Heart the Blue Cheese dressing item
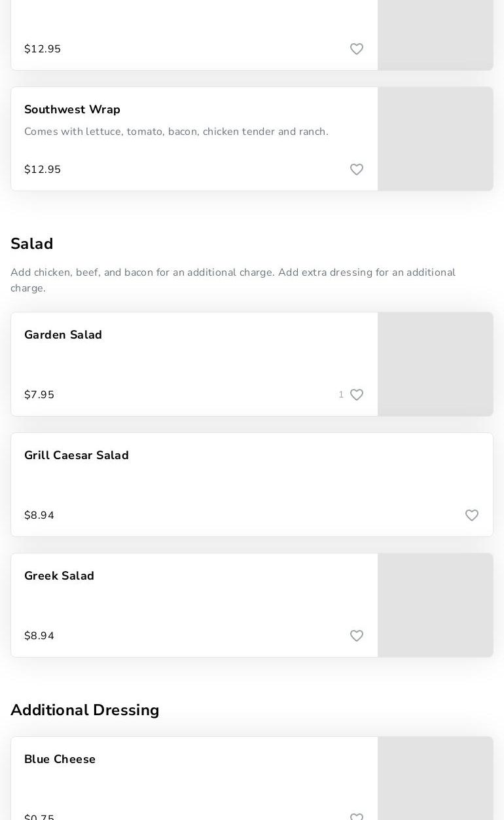 point(357,817)
